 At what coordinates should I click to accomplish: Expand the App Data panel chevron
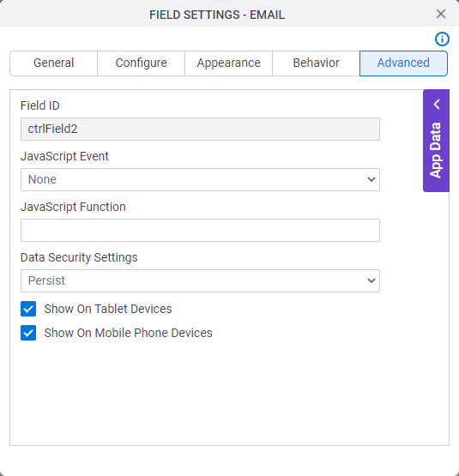click(x=437, y=104)
